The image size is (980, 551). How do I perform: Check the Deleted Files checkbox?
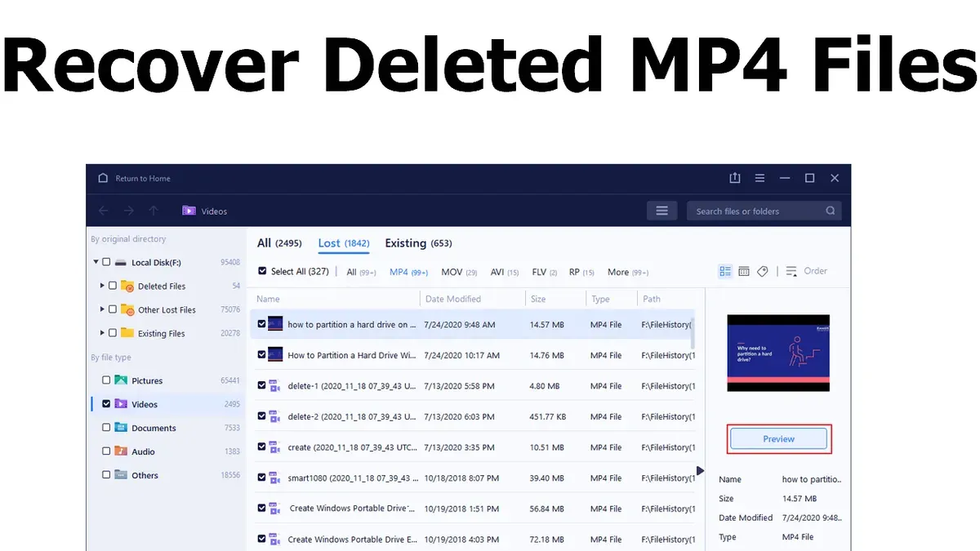(x=113, y=287)
